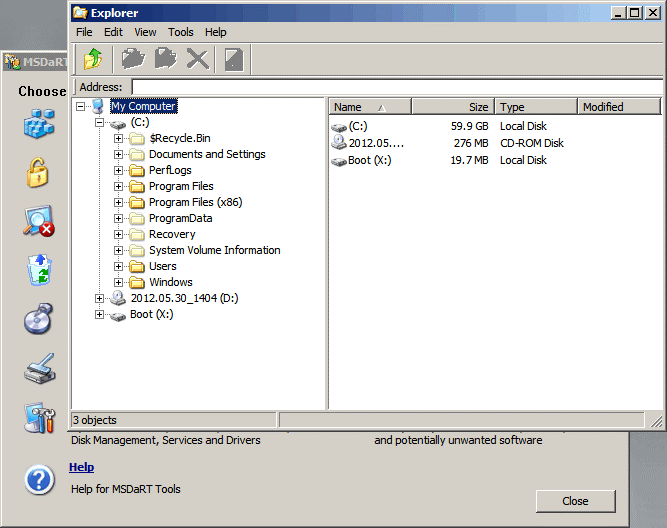Expand the 2012.05.30_1404 (D:) drive node
Viewport: 667px width, 528px height.
[x=99, y=299]
